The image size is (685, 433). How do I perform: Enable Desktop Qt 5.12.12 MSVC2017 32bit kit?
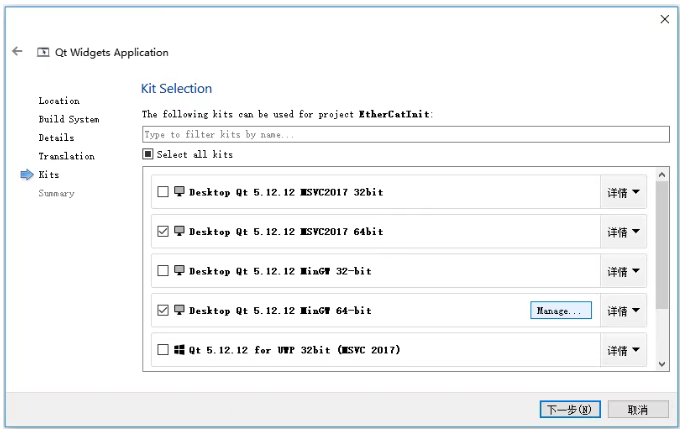[x=163, y=192]
